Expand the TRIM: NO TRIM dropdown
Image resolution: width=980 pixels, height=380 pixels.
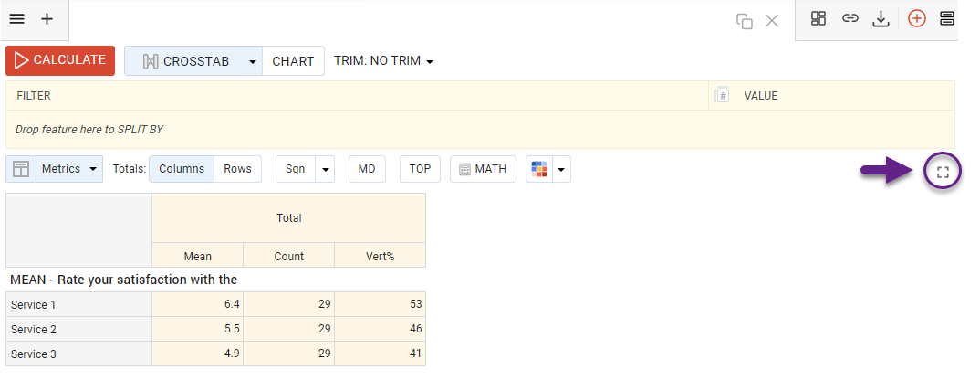[x=383, y=61]
